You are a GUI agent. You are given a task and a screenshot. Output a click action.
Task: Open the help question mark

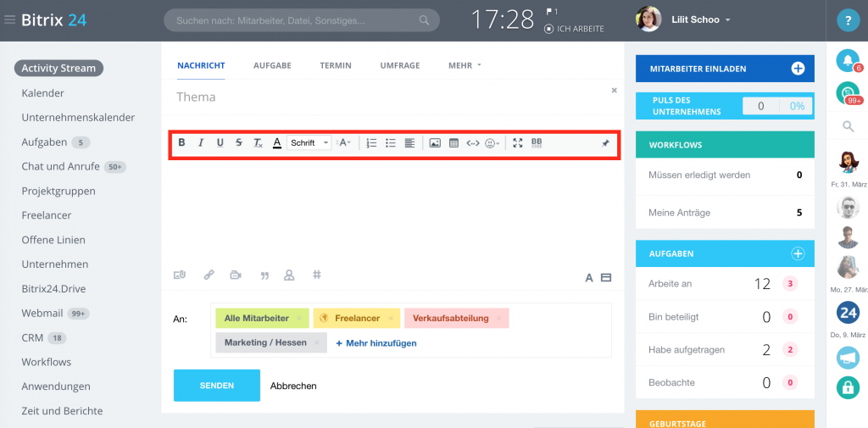click(847, 20)
